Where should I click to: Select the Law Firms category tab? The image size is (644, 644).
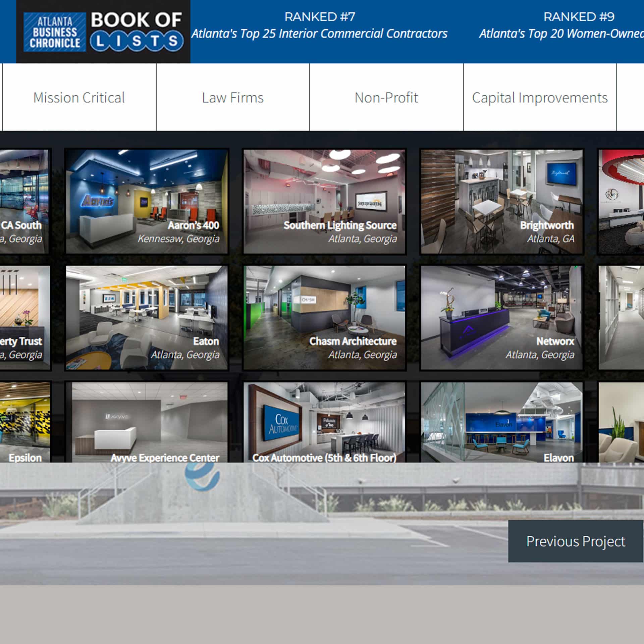click(232, 98)
